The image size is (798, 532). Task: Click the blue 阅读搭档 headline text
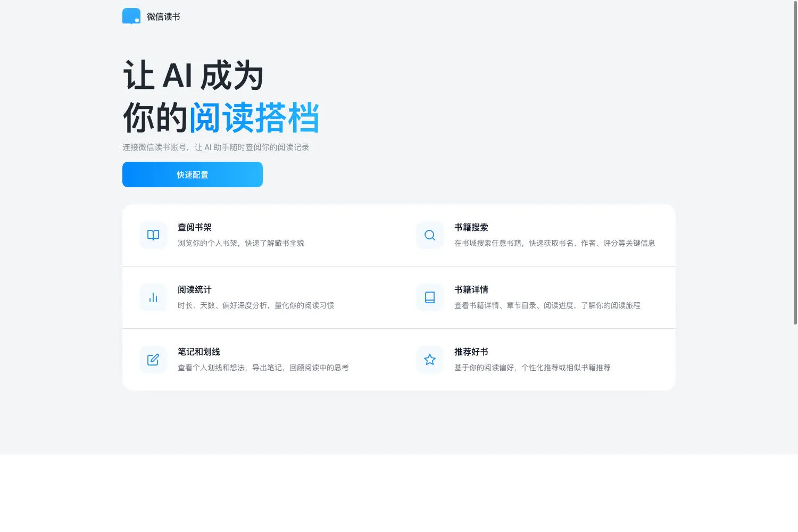coord(254,118)
